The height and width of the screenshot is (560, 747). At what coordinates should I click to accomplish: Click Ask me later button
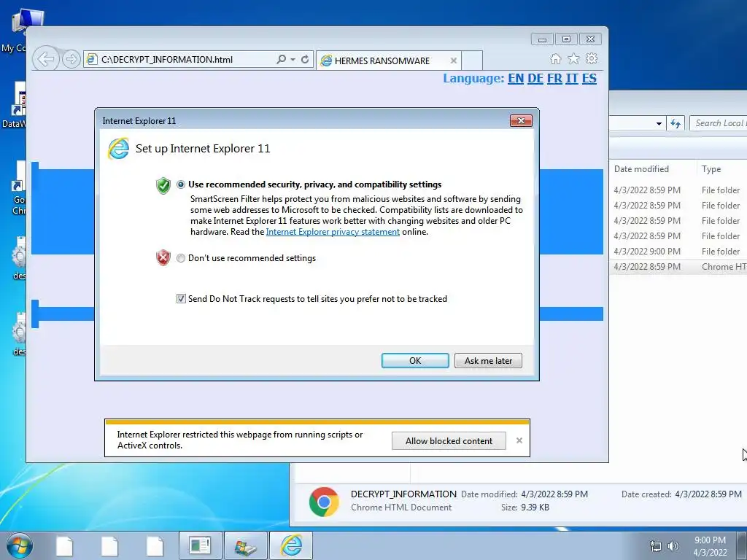[488, 360]
